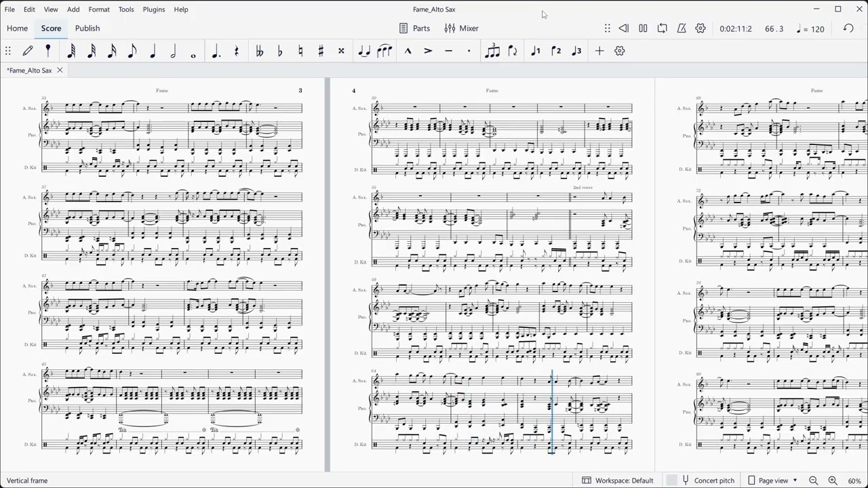Open the Edit menu
The height and width of the screenshot is (488, 868).
pos(29,9)
